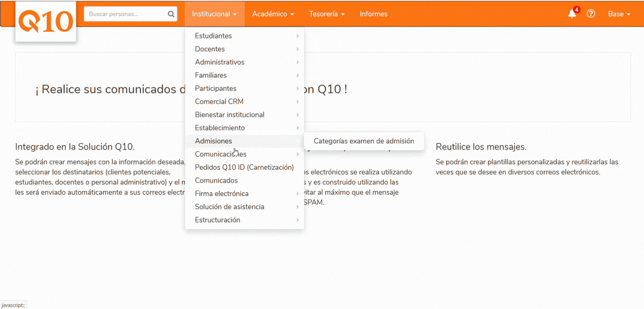This screenshot has height=309, width=644.
Task: Expand the Participantes submenu
Action: tap(245, 88)
